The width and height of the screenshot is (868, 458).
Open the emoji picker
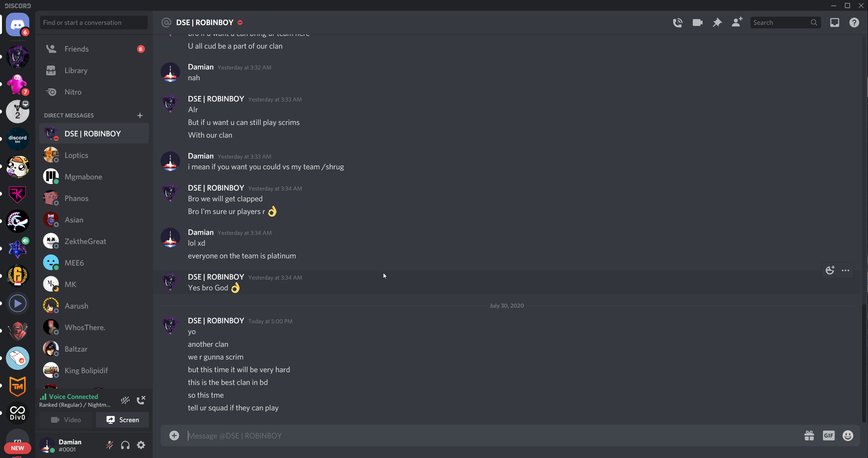pyautogui.click(x=847, y=435)
